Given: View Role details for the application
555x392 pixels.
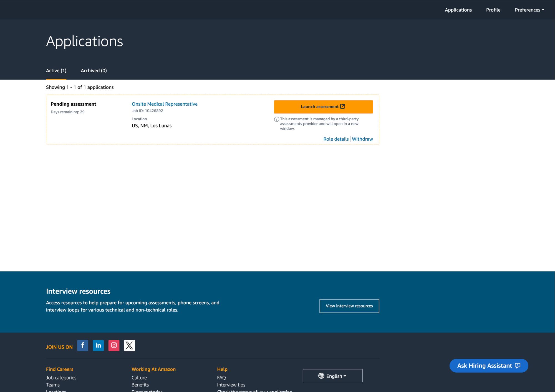Looking at the screenshot, I should [336, 139].
